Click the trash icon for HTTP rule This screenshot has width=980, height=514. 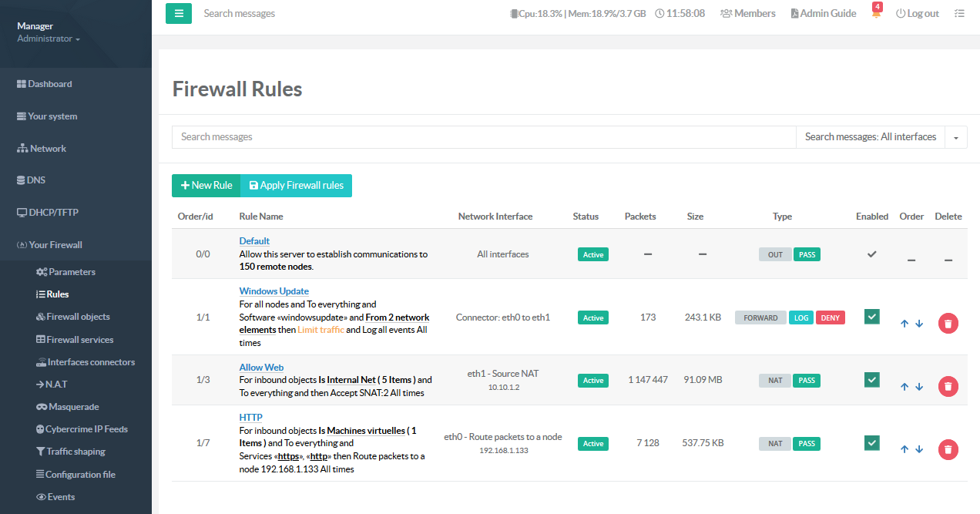click(948, 449)
